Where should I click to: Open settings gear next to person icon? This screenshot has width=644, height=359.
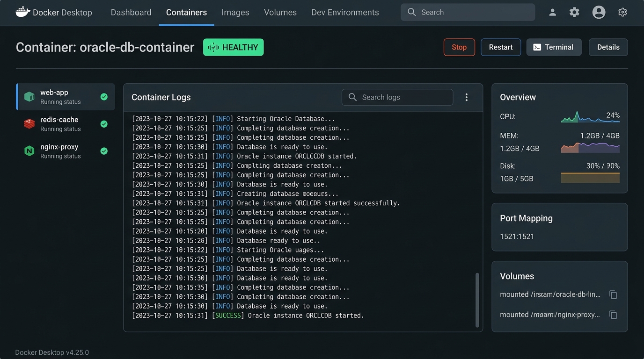tap(574, 13)
